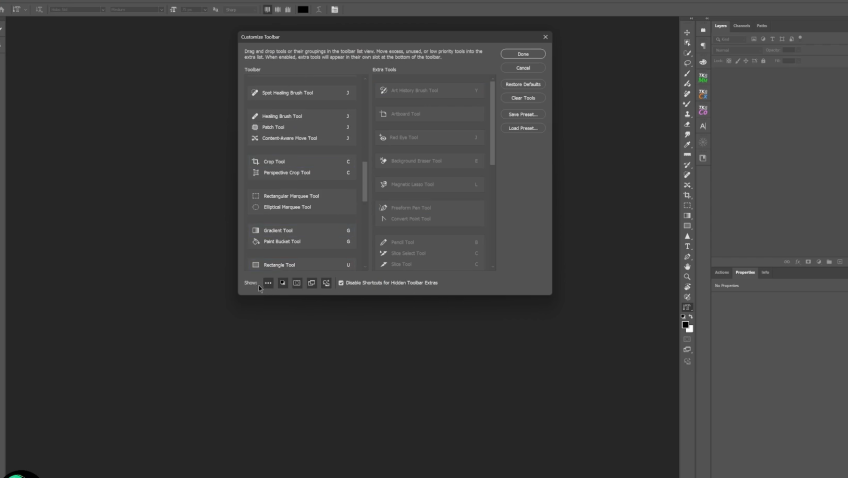Click the black text color swatch in options bar

pos(303,10)
